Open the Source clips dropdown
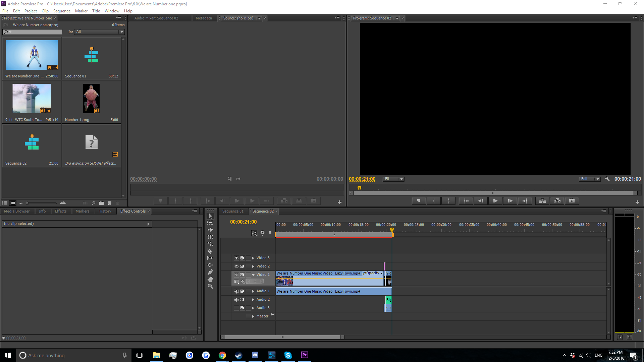Screen dimensions: 644x362 point(259,18)
